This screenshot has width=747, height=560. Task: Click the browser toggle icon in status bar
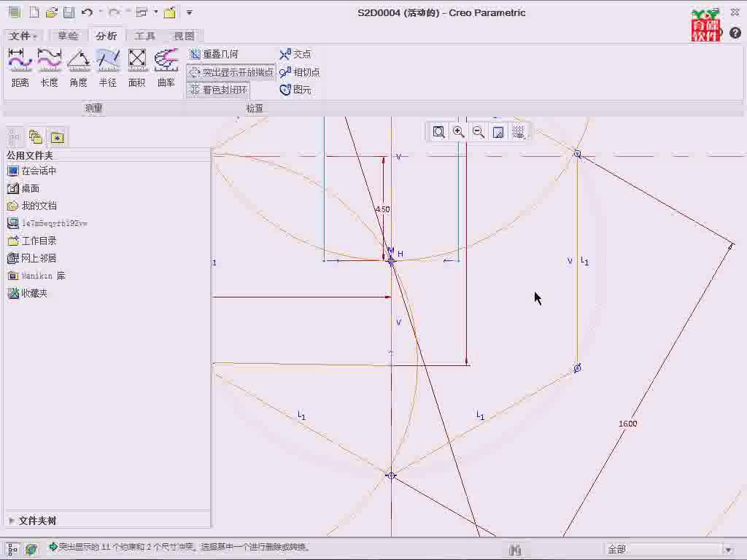click(31, 549)
